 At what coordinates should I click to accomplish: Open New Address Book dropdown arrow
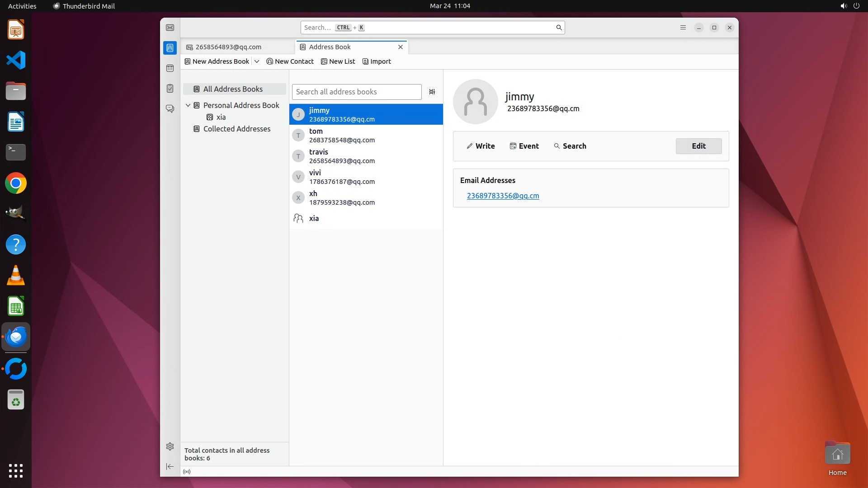[x=257, y=61]
